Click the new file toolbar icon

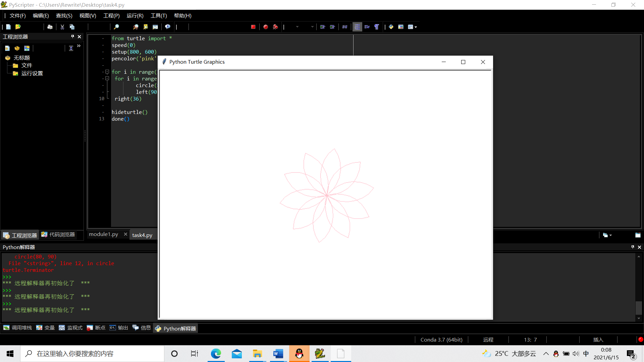(8, 27)
